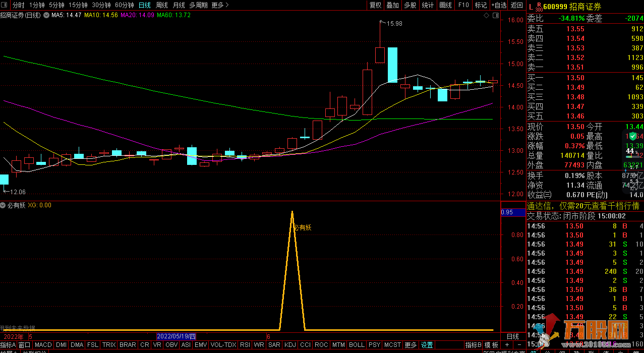The width and height of the screenshot is (644, 353).
Task: Click the 复权 button
Action: point(375,5)
